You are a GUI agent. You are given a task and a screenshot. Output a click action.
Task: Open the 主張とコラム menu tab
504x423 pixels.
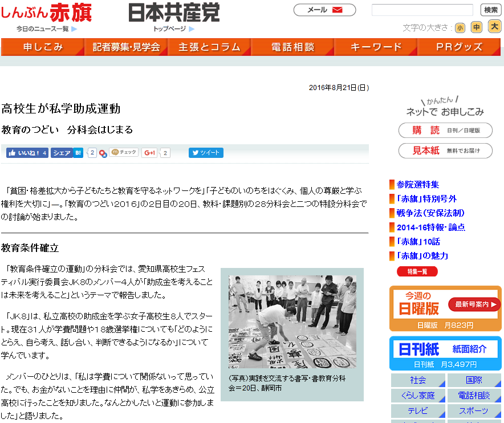[x=209, y=47]
